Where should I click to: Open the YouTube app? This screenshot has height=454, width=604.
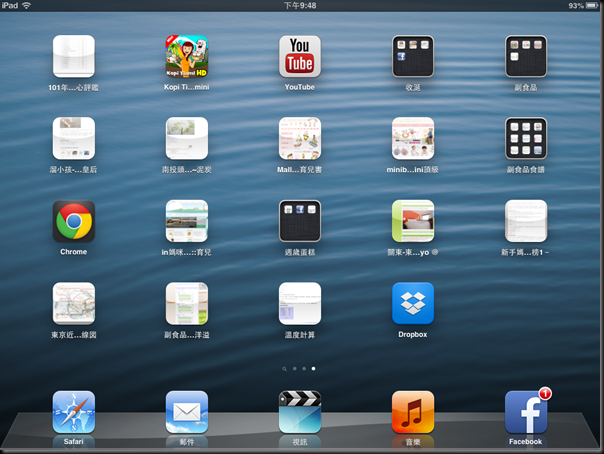300,56
